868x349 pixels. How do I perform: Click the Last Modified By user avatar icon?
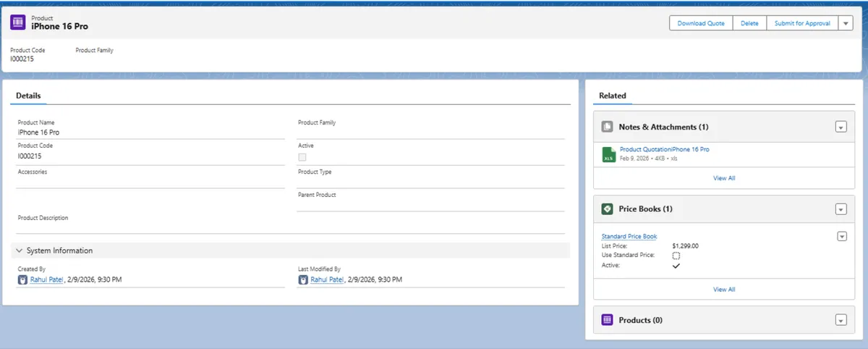[304, 279]
